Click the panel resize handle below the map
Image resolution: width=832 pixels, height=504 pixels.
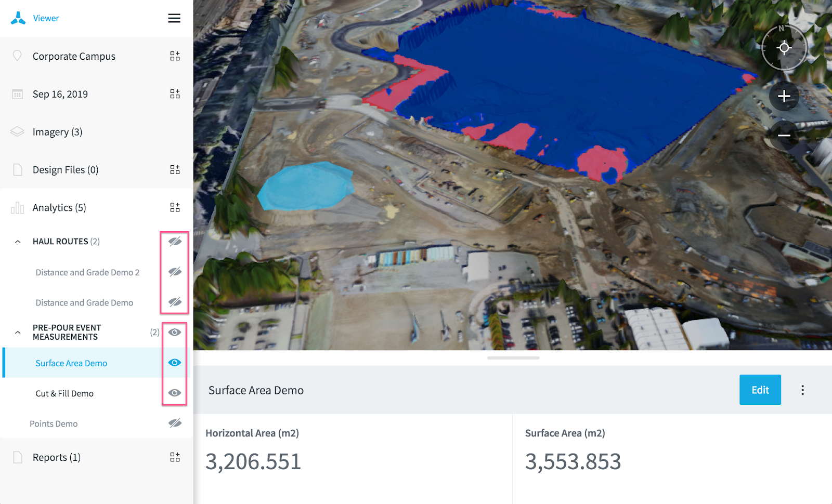(x=513, y=358)
